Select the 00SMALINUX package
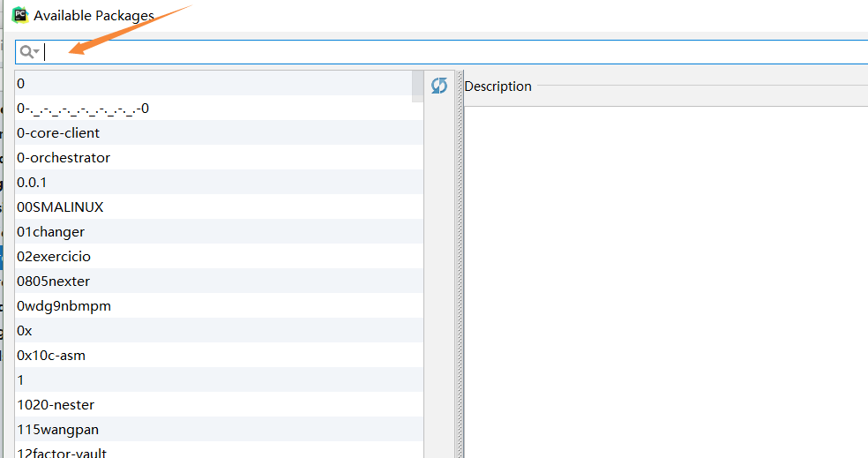Screen dimensions: 868x458 point(219,206)
